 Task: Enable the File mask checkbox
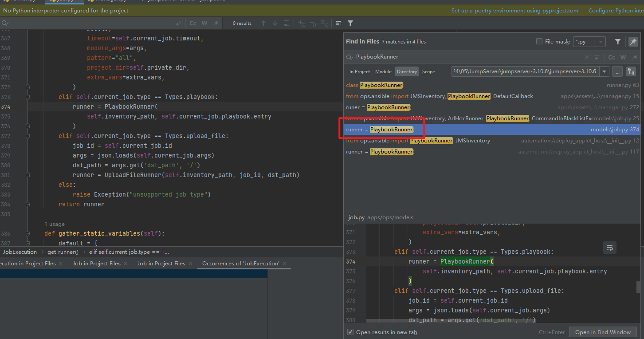539,42
